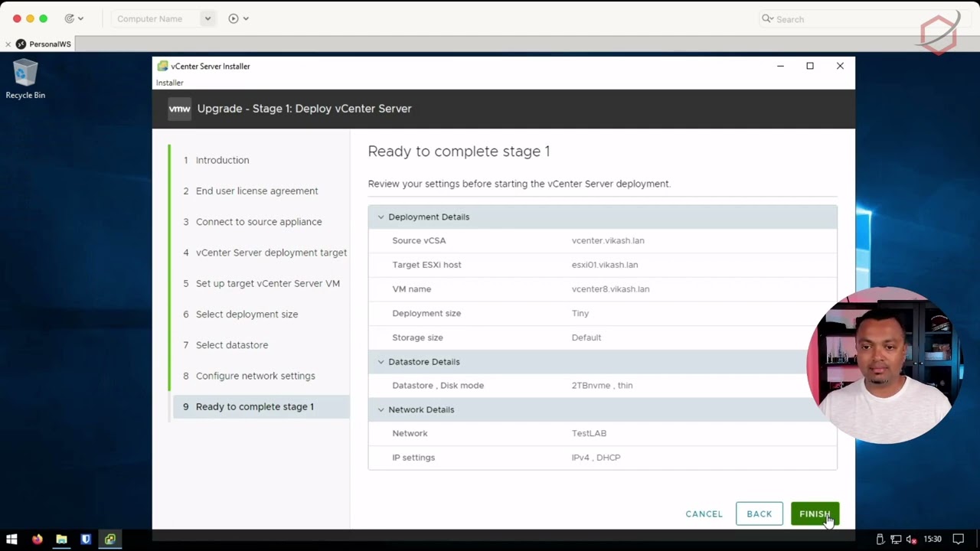Collapse the Deployment Details section
The image size is (980, 551).
(381, 217)
